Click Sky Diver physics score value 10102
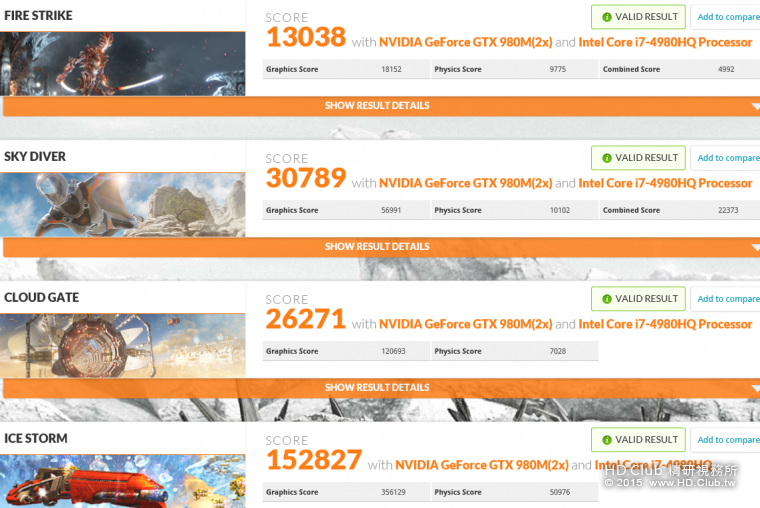The width and height of the screenshot is (760, 508). (x=560, y=210)
